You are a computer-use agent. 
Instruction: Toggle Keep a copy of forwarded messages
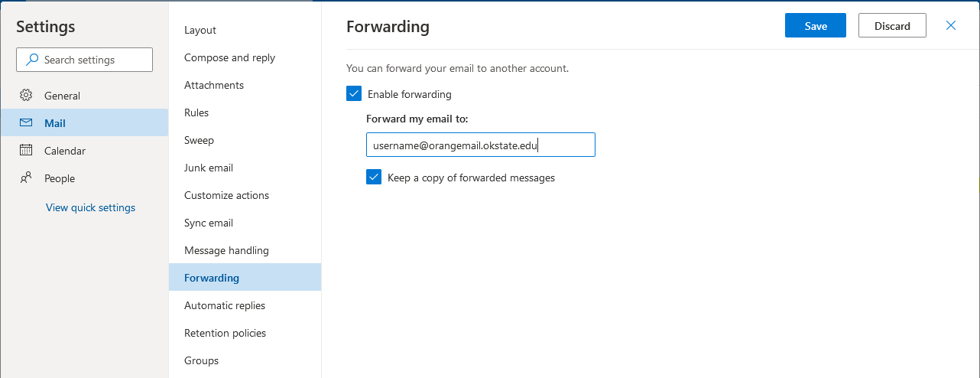tap(374, 178)
